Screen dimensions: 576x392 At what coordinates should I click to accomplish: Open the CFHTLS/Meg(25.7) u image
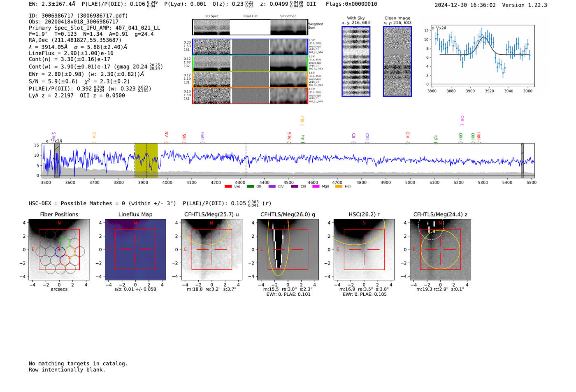(211, 250)
